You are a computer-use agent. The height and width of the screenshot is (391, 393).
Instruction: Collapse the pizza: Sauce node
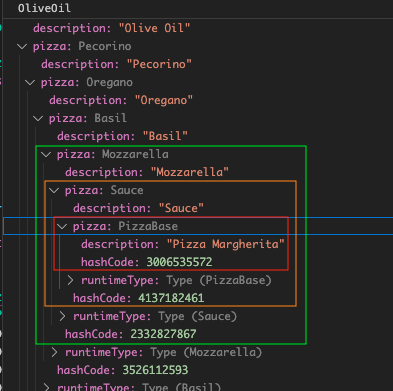point(54,190)
